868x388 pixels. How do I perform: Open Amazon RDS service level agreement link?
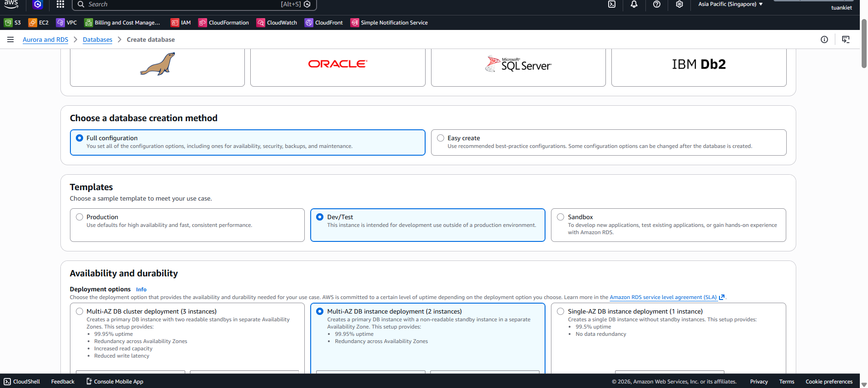coord(663,298)
